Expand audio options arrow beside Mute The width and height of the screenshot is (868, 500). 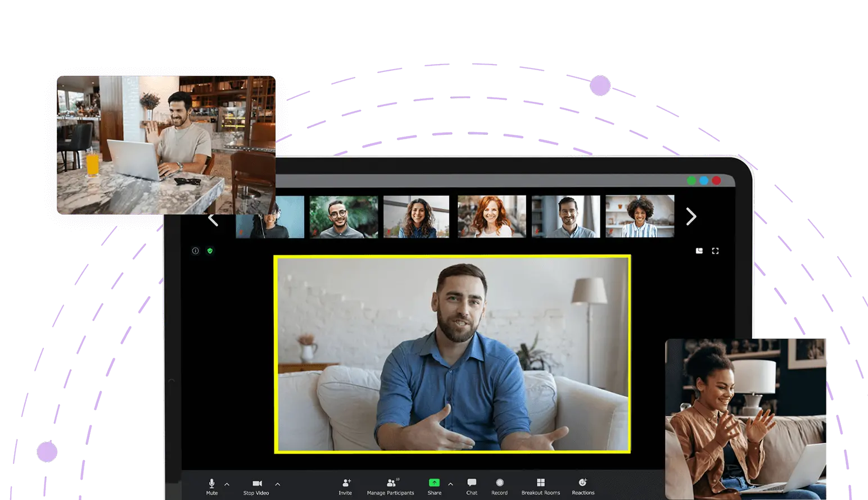(227, 484)
